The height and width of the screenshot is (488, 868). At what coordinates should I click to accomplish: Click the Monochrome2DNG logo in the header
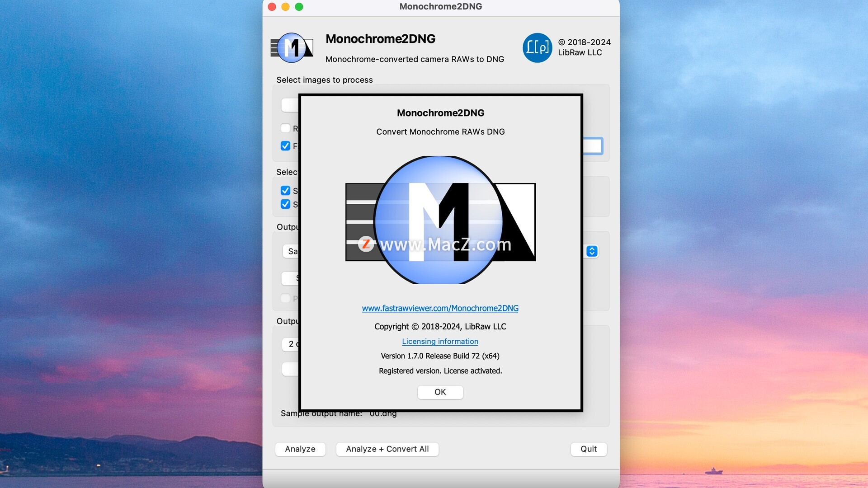click(x=292, y=47)
